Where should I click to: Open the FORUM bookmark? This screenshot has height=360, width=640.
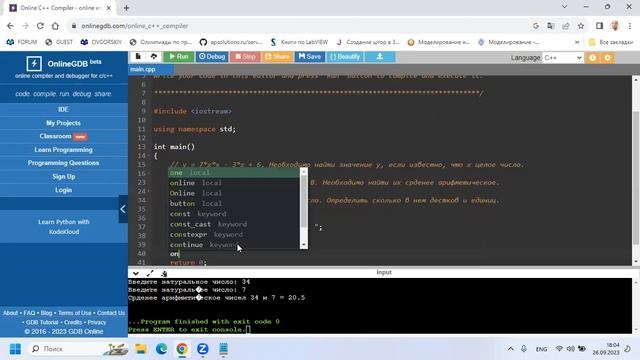pos(22,42)
